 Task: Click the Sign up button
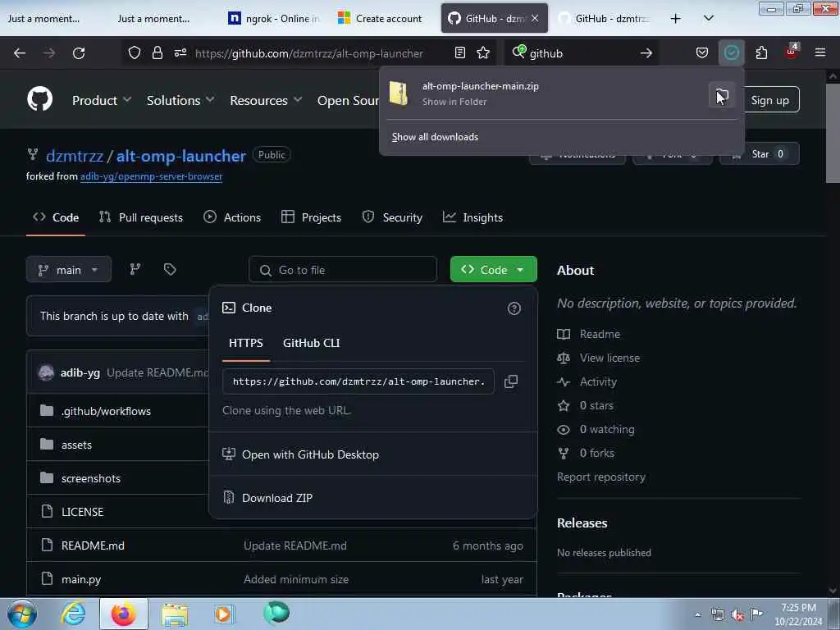click(x=769, y=100)
